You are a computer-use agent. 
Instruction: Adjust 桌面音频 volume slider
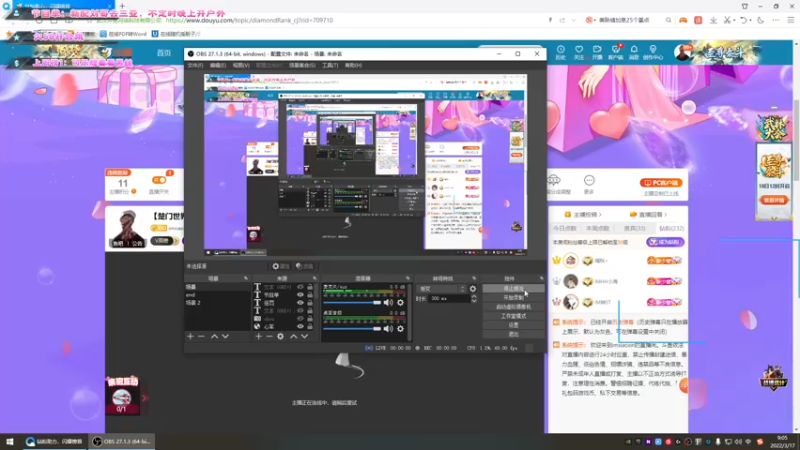click(352, 329)
